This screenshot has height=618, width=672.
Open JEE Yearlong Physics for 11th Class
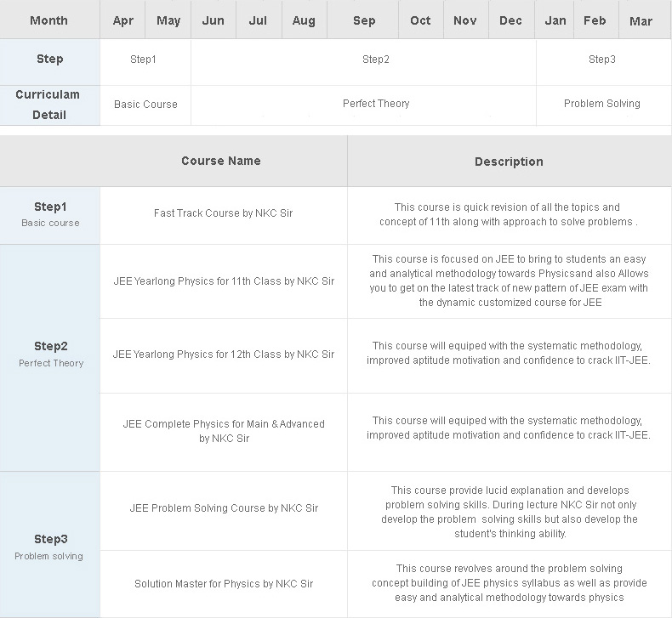pyautogui.click(x=224, y=281)
